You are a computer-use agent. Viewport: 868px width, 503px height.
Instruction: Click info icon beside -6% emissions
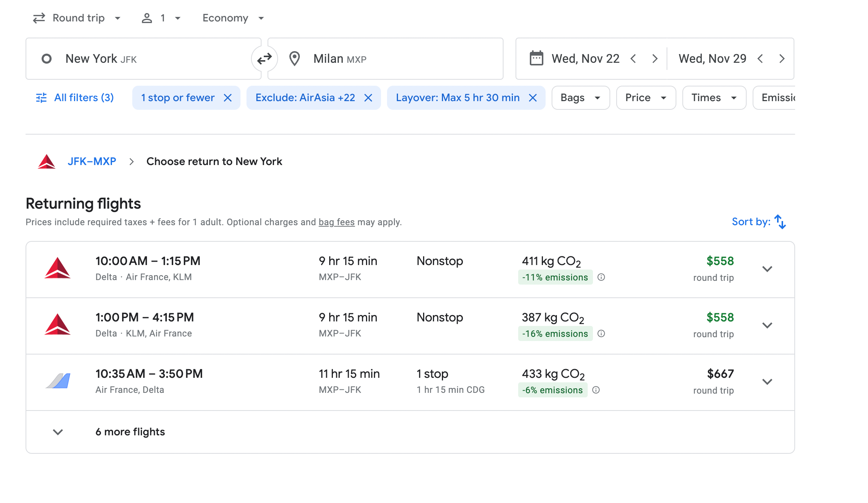[596, 390]
